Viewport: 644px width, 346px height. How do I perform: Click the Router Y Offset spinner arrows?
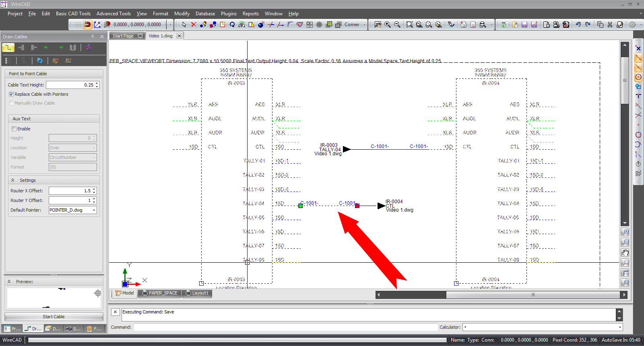pyautogui.click(x=94, y=200)
